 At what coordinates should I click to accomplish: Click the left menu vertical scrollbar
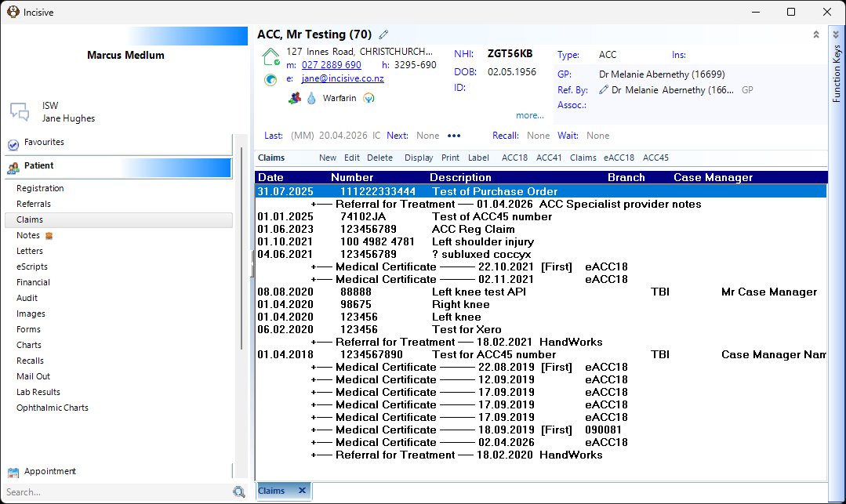tap(241, 248)
